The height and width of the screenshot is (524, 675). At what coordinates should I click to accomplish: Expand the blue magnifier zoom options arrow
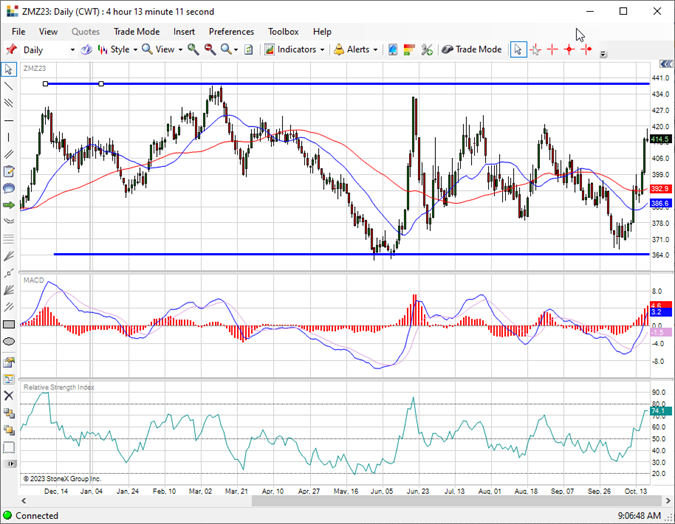[x=236, y=50]
